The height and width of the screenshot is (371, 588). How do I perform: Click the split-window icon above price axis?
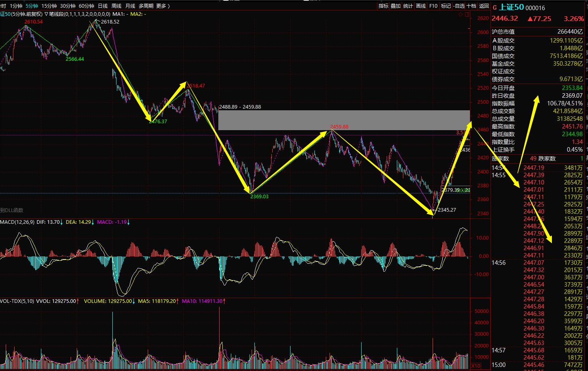[x=467, y=14]
